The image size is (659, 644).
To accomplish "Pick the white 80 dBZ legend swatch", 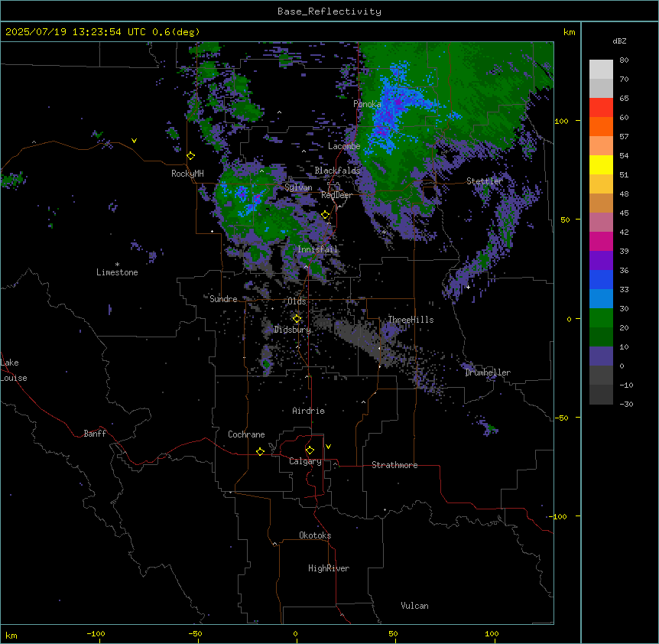I will pos(601,70).
